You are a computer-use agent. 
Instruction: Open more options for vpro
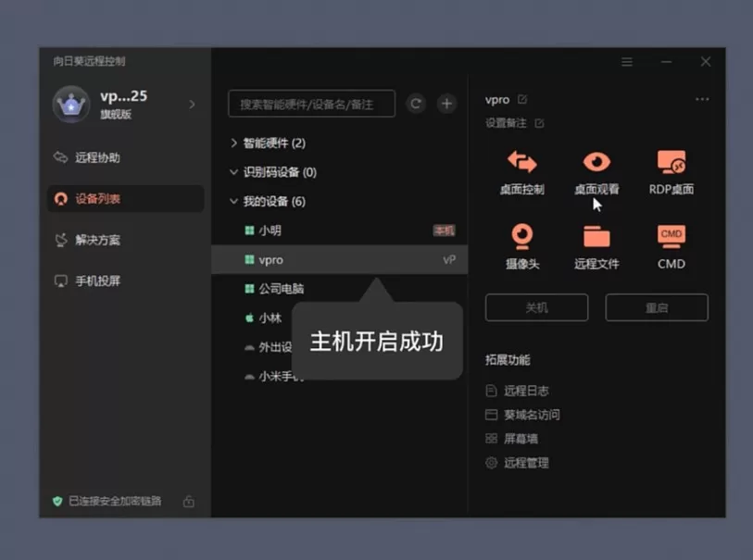point(701,99)
